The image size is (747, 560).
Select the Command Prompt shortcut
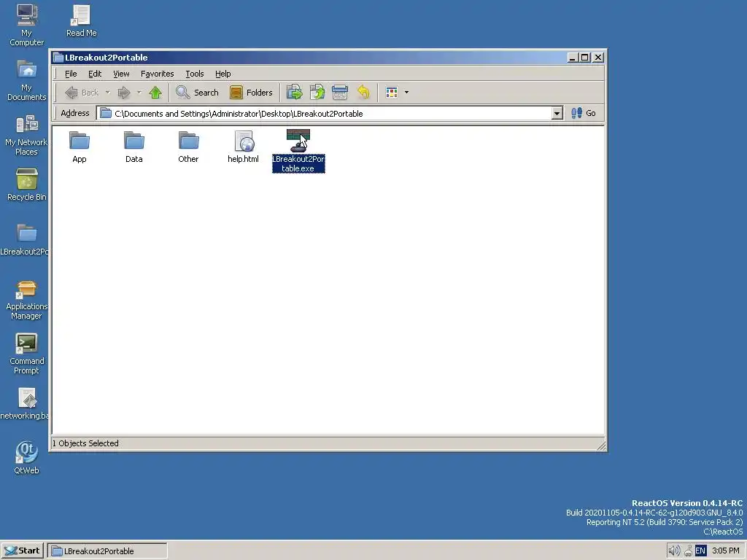click(x=27, y=354)
